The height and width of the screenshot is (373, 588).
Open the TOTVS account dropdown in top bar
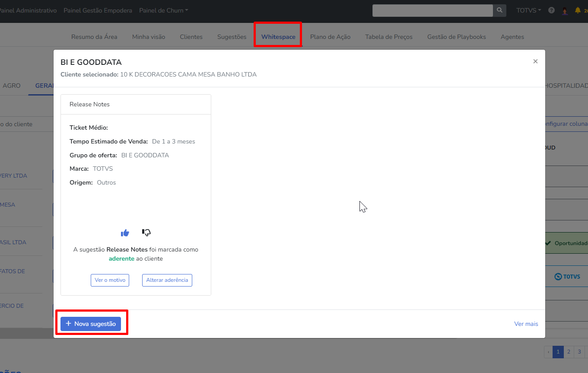[x=529, y=10]
